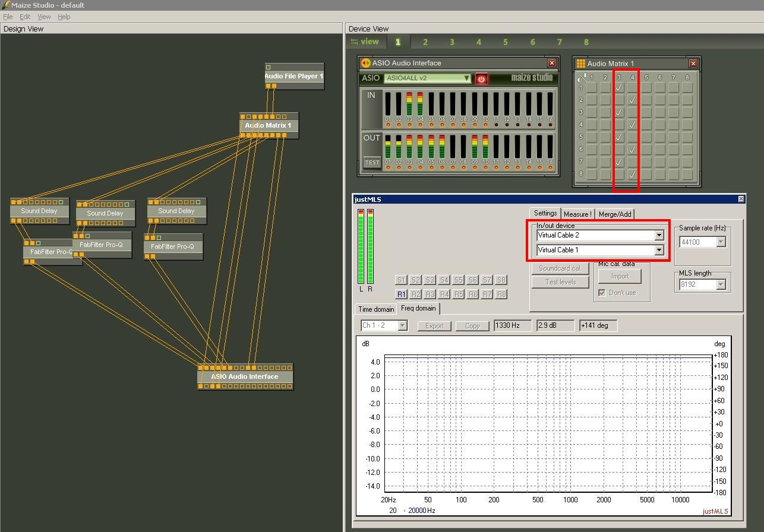Image resolution: width=764 pixels, height=532 pixels.
Task: Select the ASIO Audio Interface node in Design View
Action: (245, 376)
